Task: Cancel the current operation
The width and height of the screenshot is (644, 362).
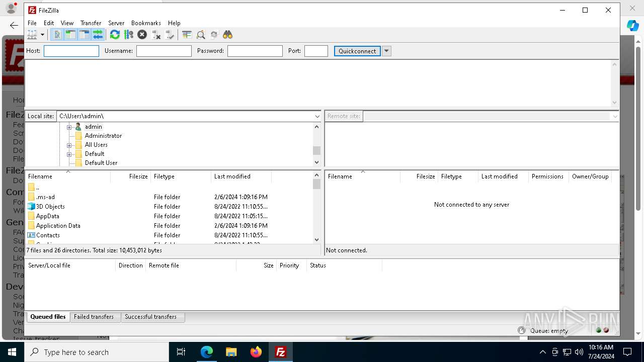Action: (x=142, y=35)
